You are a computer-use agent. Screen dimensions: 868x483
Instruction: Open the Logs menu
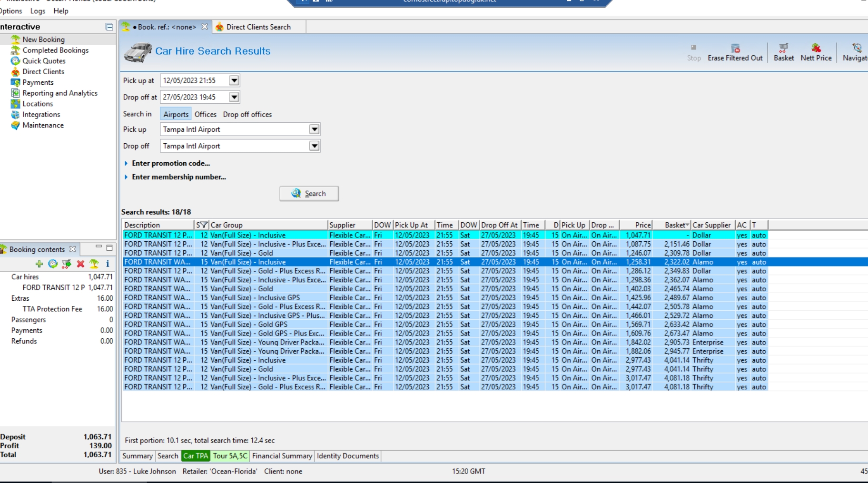point(38,11)
